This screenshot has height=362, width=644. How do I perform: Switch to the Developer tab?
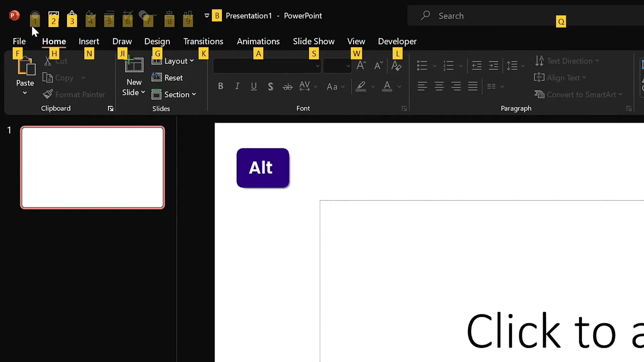397,41
